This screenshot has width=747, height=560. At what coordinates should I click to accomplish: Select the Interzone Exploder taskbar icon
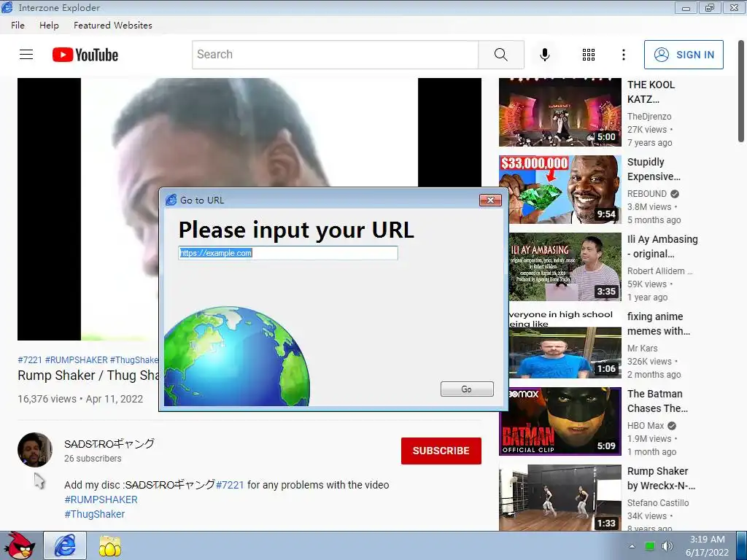tap(65, 545)
